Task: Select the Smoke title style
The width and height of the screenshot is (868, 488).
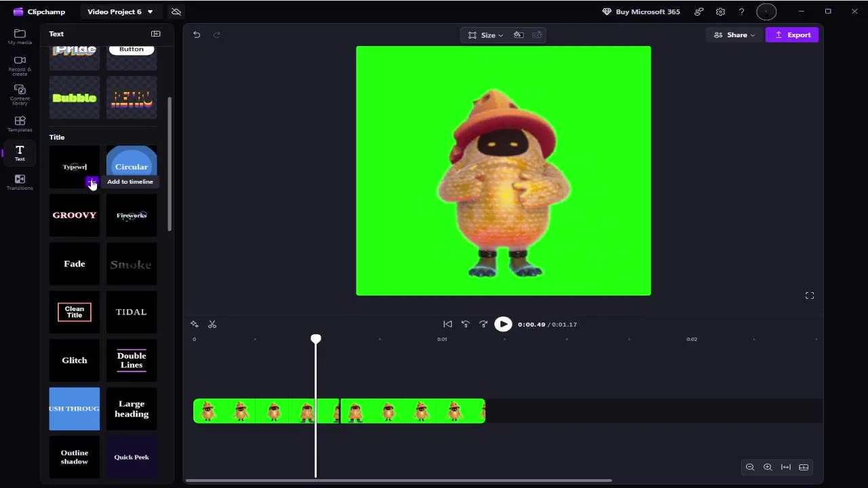Action: [x=132, y=264]
